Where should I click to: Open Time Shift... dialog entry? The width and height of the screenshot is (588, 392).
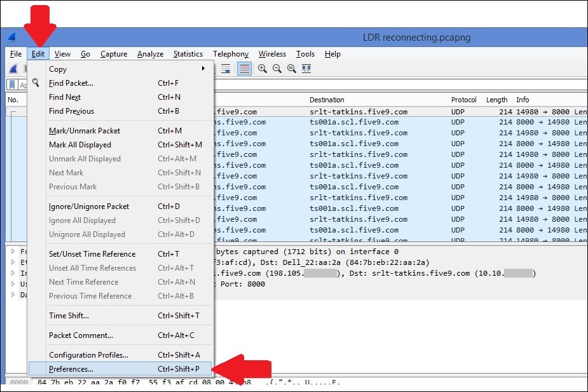(x=120, y=316)
